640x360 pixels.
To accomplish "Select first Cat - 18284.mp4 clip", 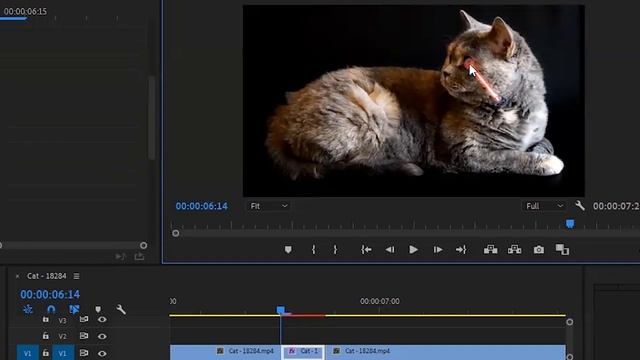I will coord(225,352).
